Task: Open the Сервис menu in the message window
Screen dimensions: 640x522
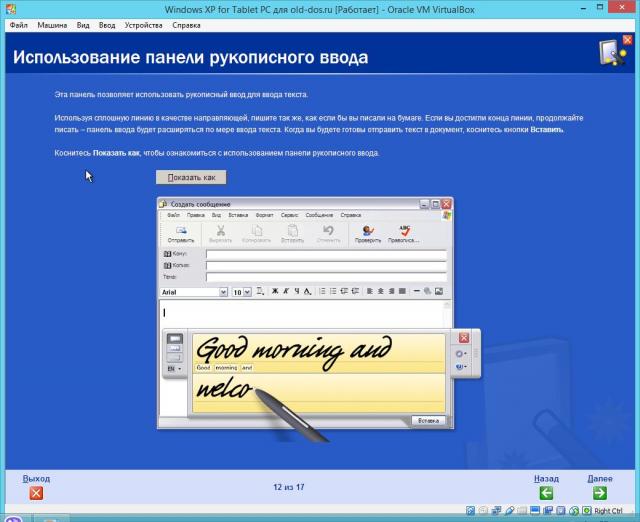Action: (289, 215)
